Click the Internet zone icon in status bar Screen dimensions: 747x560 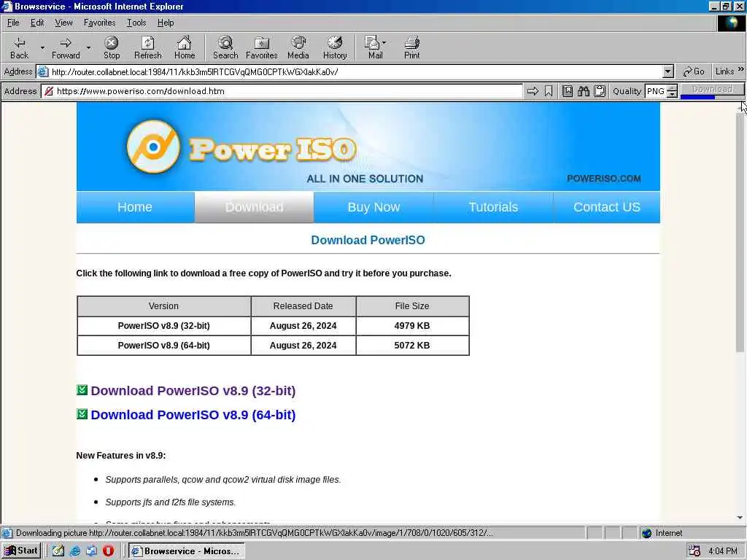tap(646, 533)
